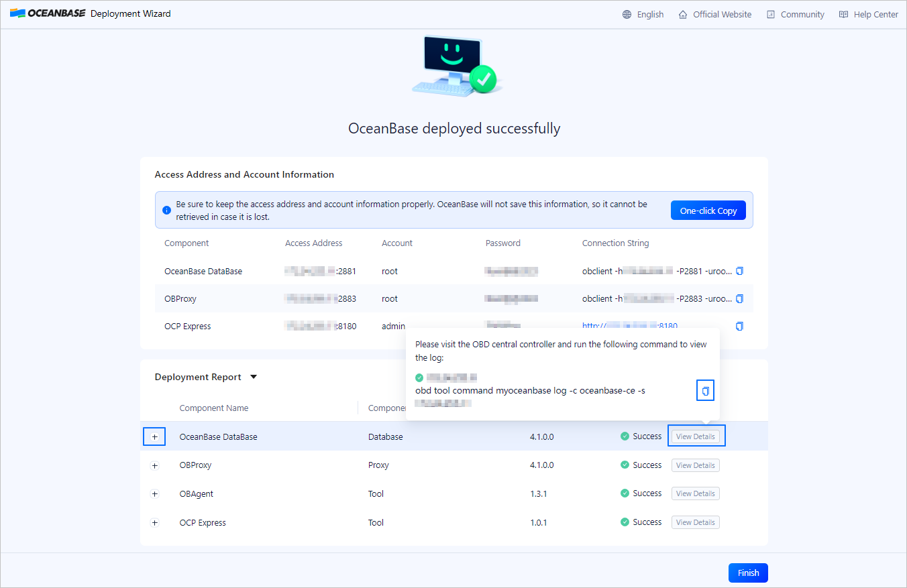
Task: Click version 1.3.1 cell
Action: point(539,494)
